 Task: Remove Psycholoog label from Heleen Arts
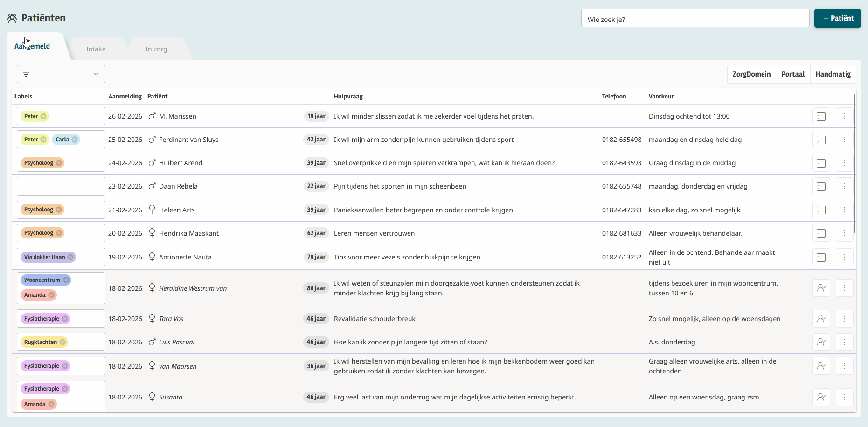pyautogui.click(x=59, y=210)
